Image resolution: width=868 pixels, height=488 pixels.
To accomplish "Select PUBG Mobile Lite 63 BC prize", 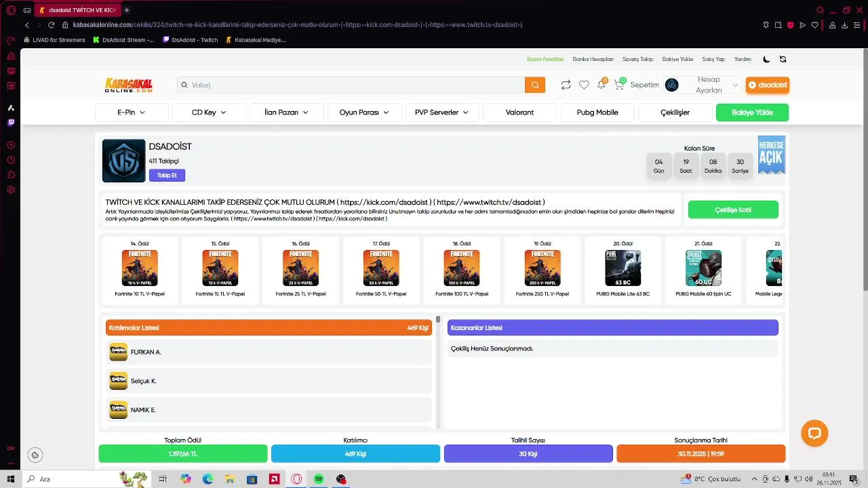I will pos(623,270).
